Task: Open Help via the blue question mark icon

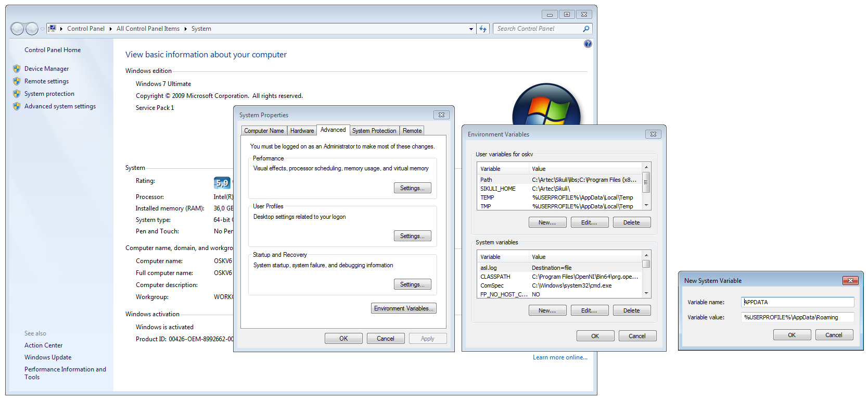Action: point(588,44)
